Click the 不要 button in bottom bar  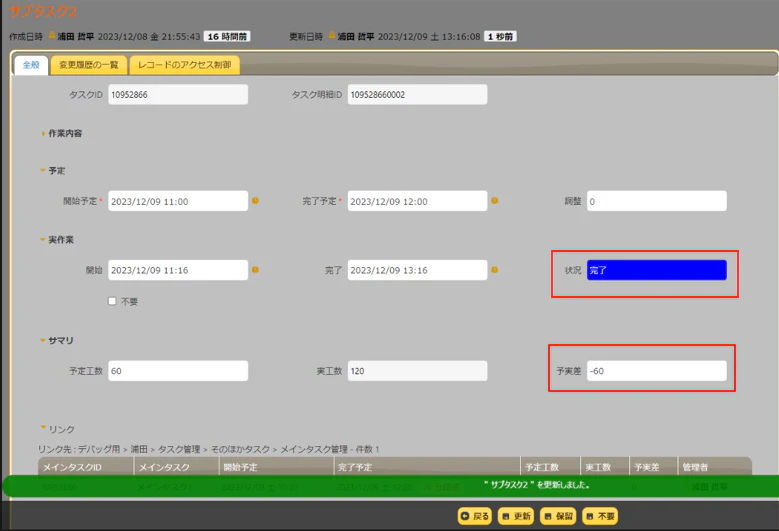600,516
